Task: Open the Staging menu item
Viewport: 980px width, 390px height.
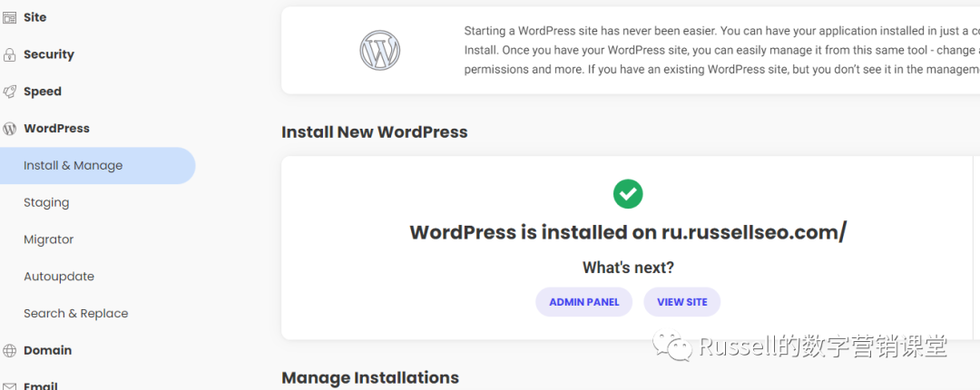Action: pos(46,203)
